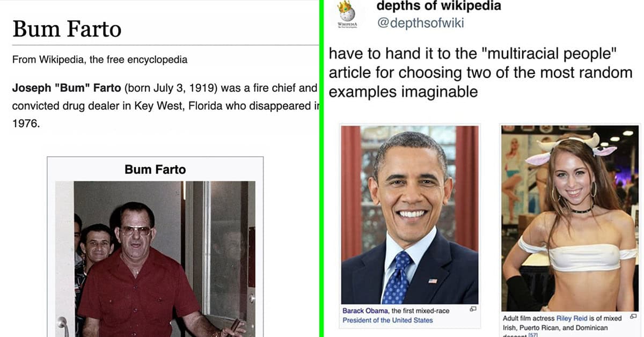Follow the Riley Reid link
This screenshot has height=337, width=644.
point(572,318)
